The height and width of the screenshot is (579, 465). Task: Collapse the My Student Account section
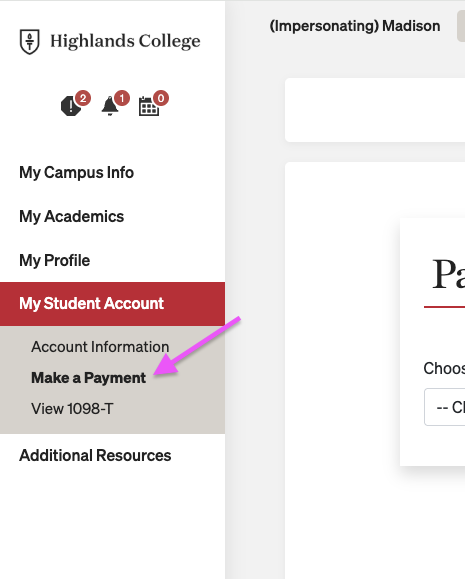click(x=112, y=304)
